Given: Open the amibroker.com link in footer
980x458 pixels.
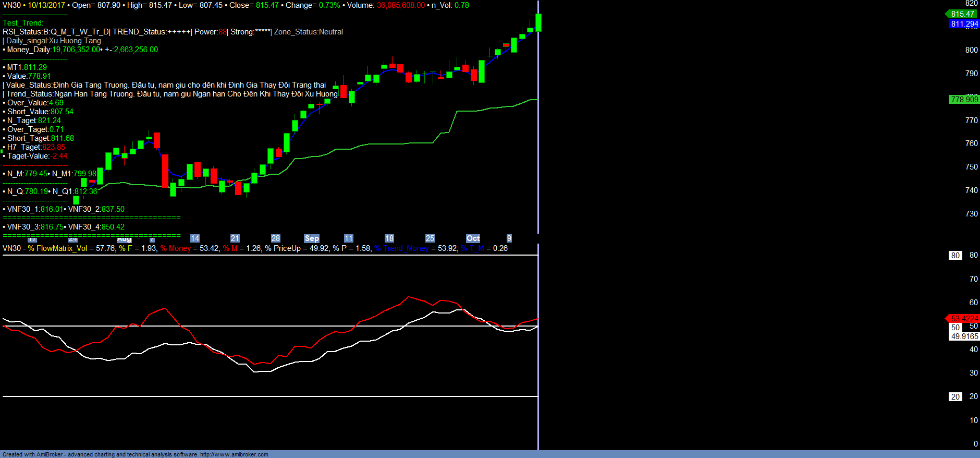Looking at the screenshot, I should [x=234, y=454].
